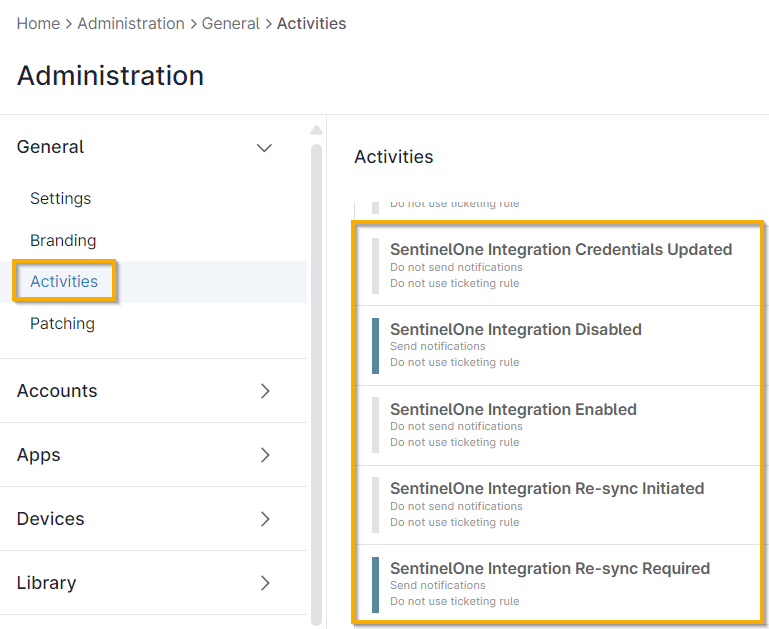
Task: Click Administration breadcrumb link
Action: click(x=130, y=23)
